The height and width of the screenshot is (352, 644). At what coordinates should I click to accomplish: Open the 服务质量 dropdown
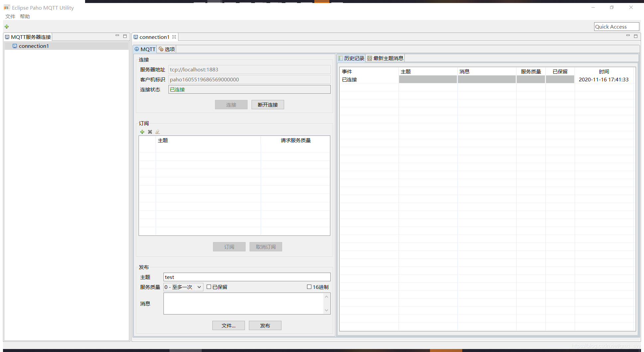[183, 287]
